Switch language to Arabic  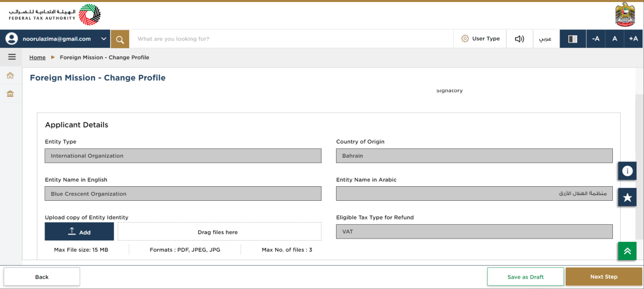[545, 39]
